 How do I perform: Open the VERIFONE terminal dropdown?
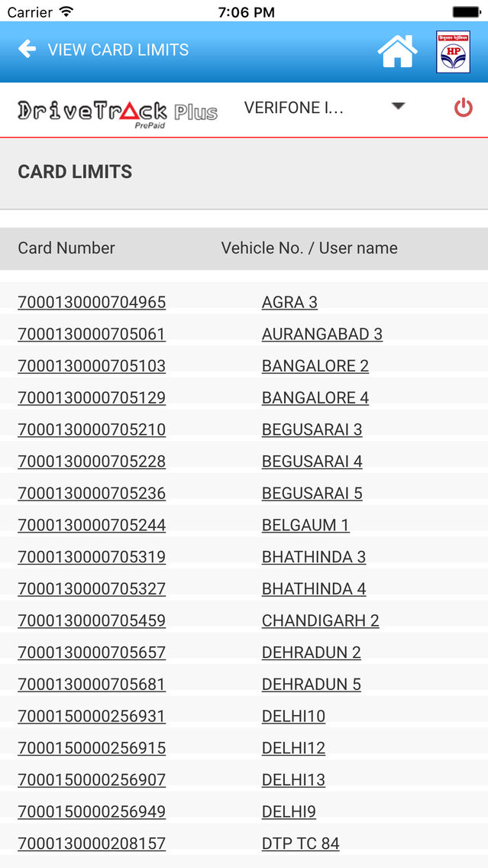(290, 108)
